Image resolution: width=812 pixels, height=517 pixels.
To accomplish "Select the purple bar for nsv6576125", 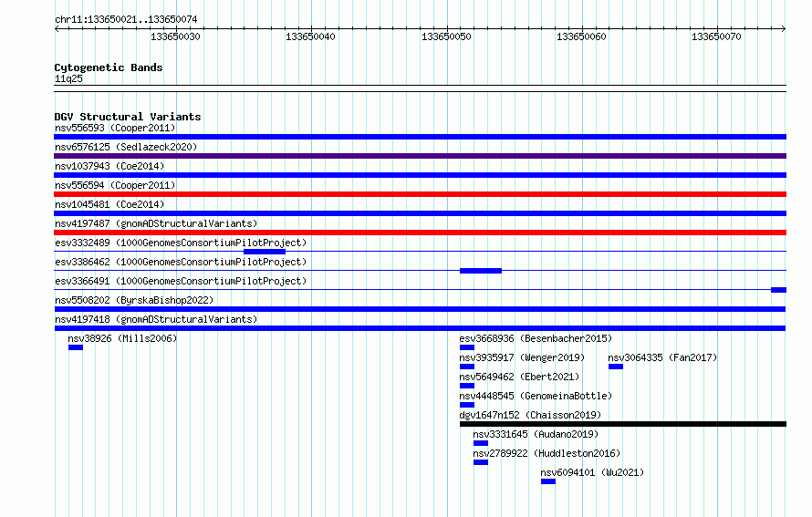I will [420, 156].
